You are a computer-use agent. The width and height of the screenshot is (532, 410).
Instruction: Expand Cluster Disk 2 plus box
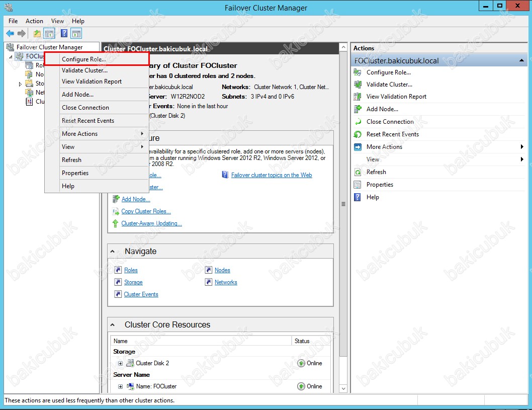[x=121, y=363]
